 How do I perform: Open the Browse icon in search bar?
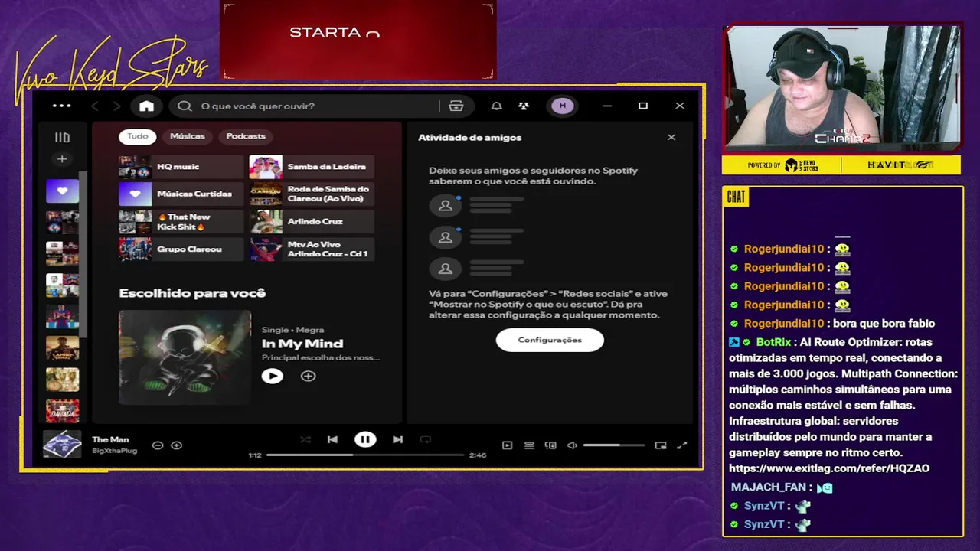pyautogui.click(x=456, y=106)
